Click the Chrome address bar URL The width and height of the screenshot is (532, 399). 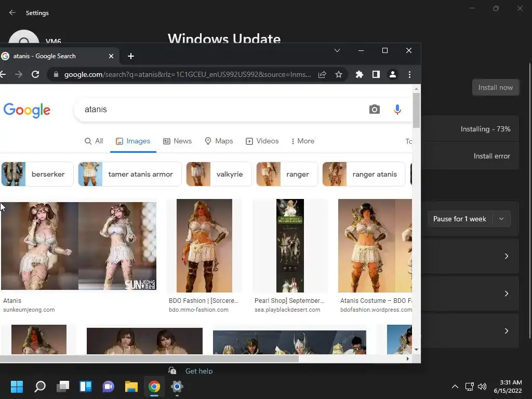[188, 74]
